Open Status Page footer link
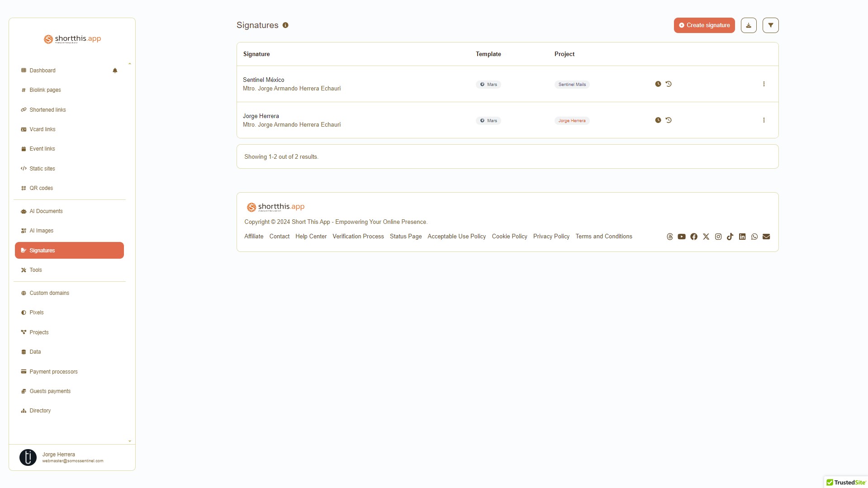Viewport: 868px width, 488px height. 406,237
